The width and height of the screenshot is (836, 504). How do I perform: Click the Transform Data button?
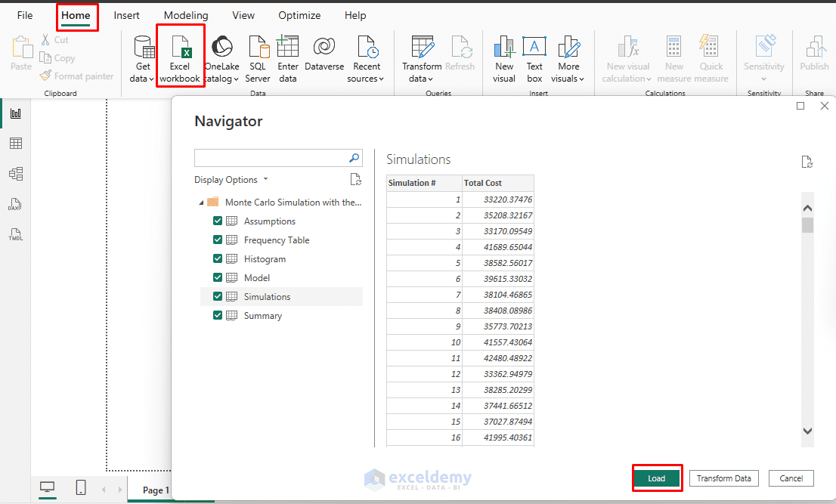723,478
